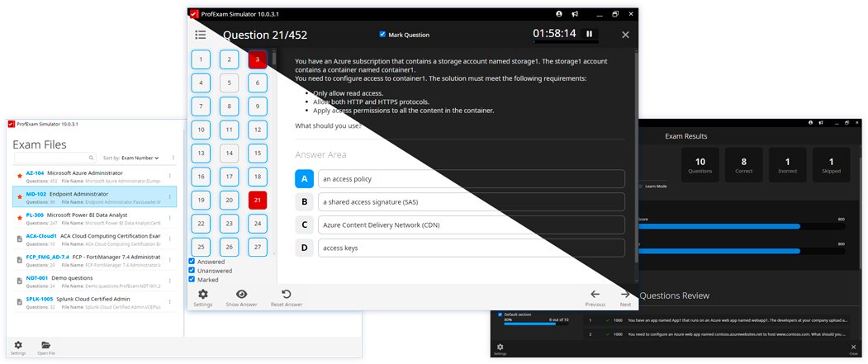
Task: Click the search magnifier in Exam Files
Action: click(x=92, y=158)
